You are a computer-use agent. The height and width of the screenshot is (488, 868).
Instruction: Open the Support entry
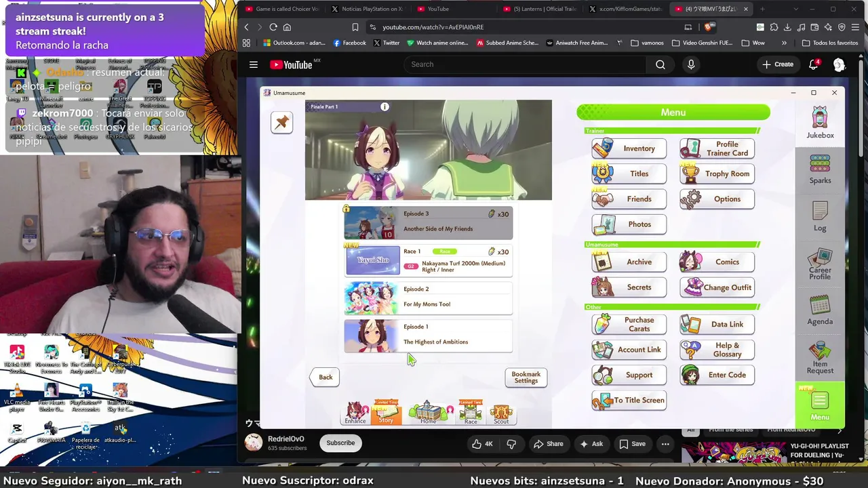click(629, 375)
